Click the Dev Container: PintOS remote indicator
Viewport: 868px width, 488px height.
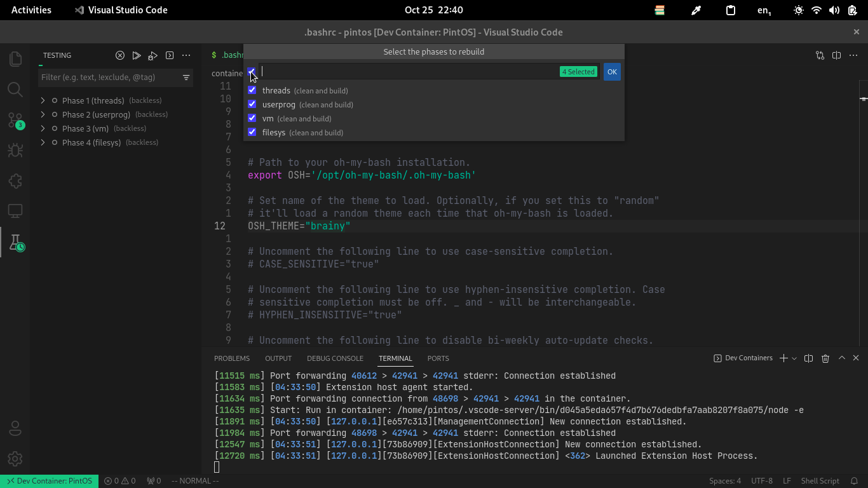click(x=49, y=481)
